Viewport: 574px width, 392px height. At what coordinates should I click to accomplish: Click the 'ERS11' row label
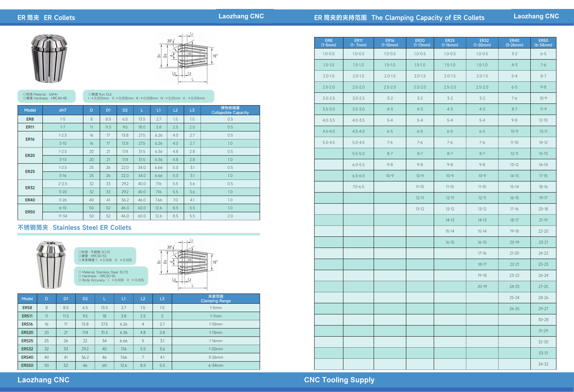click(x=27, y=316)
